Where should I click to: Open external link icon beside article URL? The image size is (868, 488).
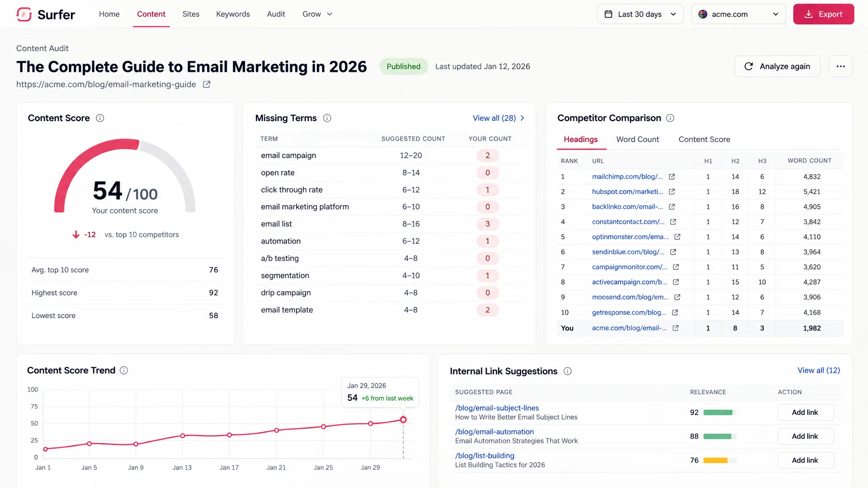pyautogui.click(x=206, y=84)
